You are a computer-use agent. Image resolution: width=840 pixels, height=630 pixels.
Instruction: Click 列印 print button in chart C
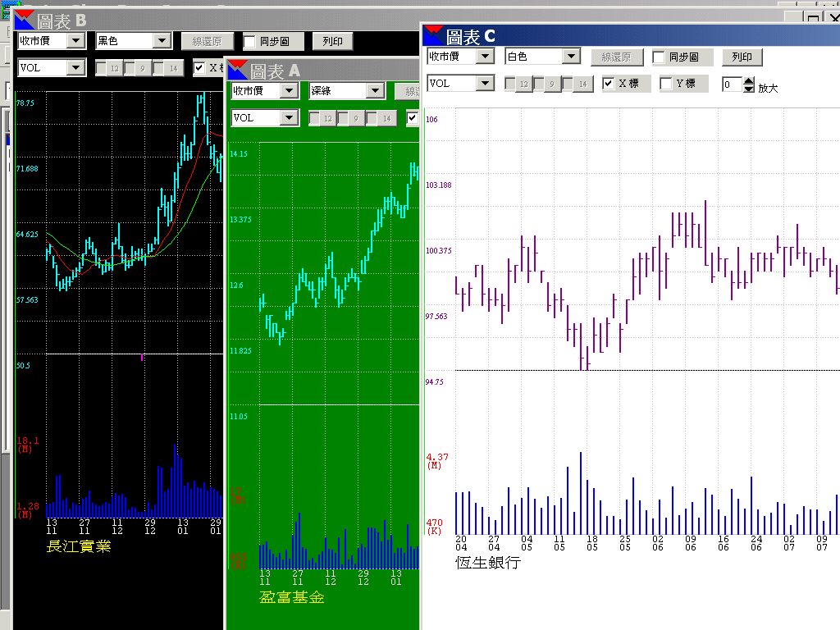pos(742,57)
